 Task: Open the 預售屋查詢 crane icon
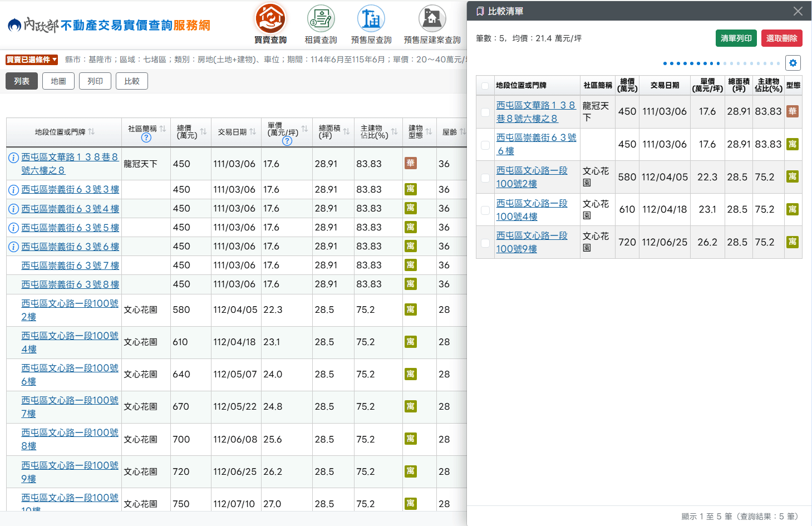tap(371, 18)
